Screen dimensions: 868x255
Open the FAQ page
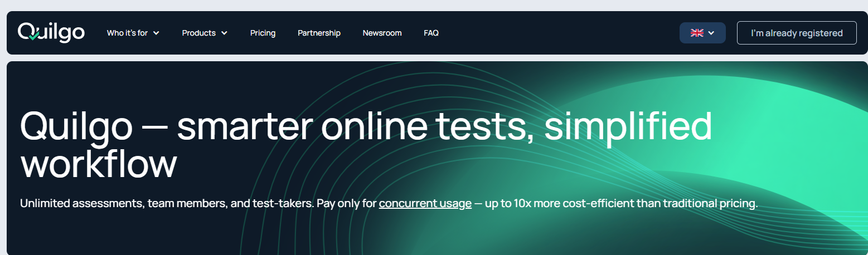coord(431,33)
